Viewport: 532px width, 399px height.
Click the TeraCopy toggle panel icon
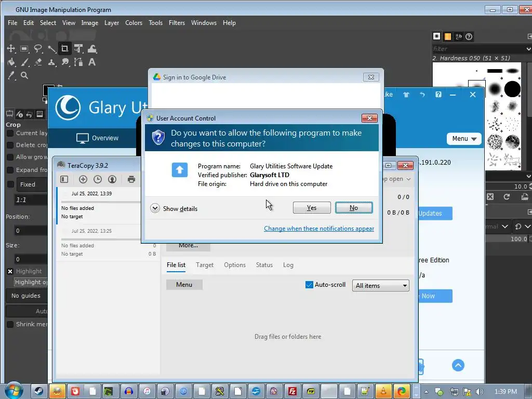coord(64,179)
